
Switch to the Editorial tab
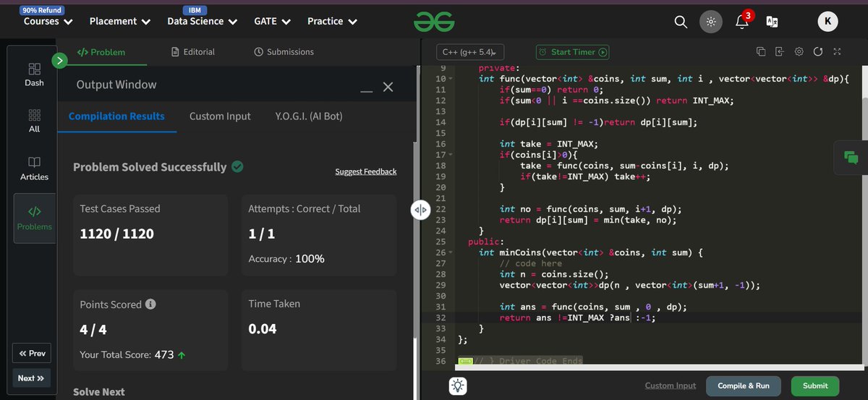click(x=193, y=52)
